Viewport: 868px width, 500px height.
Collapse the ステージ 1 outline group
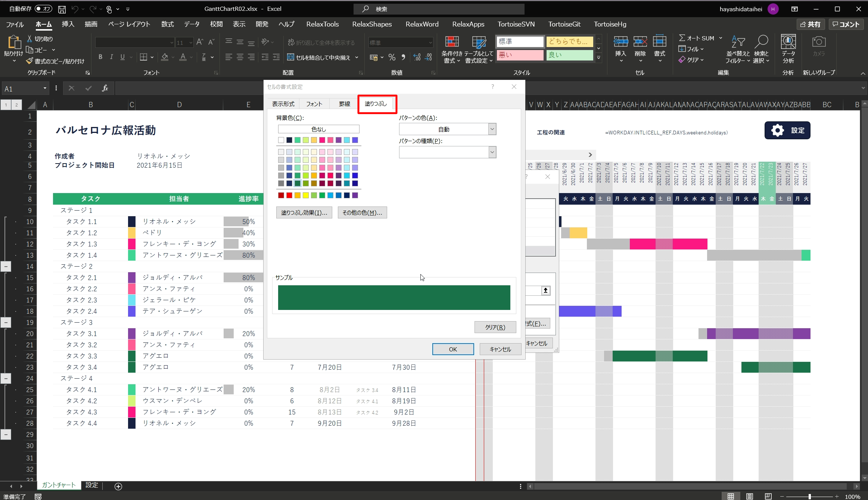coord(6,267)
